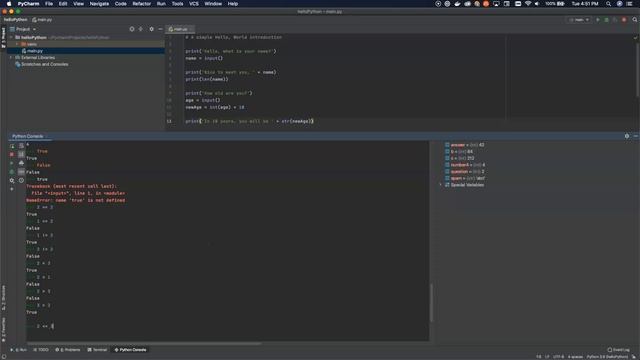This screenshot has width=640, height=360.
Task: Click the console horizontal scrollbar
Action: 143,344
